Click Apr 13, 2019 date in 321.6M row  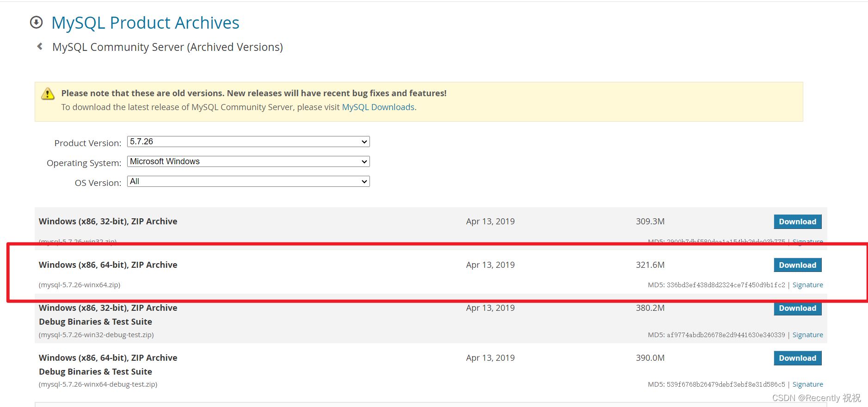tap(490, 265)
